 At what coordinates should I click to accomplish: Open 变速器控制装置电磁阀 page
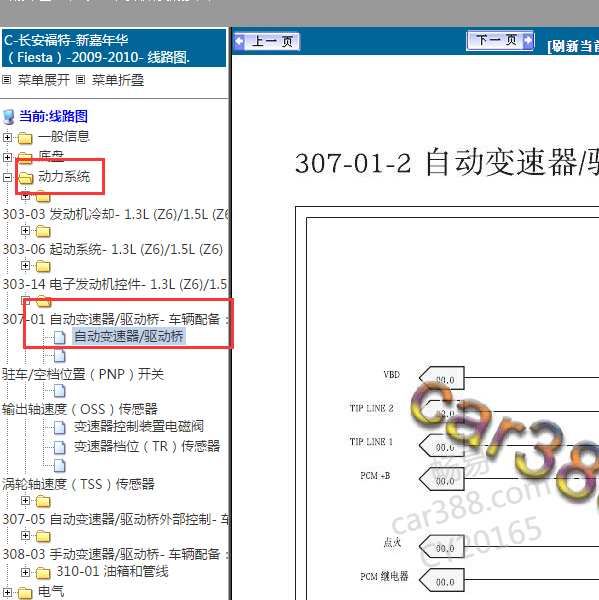pyautogui.click(x=139, y=426)
